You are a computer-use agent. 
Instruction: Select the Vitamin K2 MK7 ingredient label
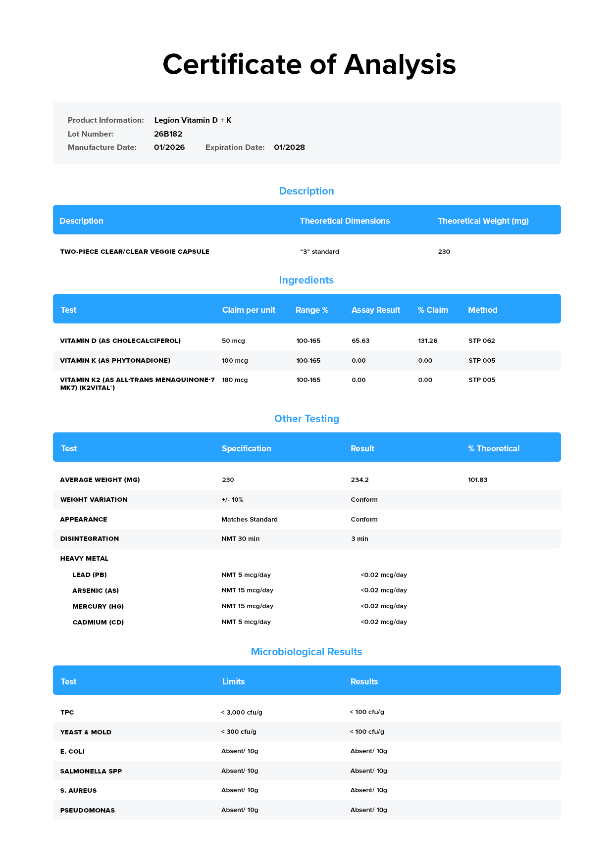click(x=137, y=384)
